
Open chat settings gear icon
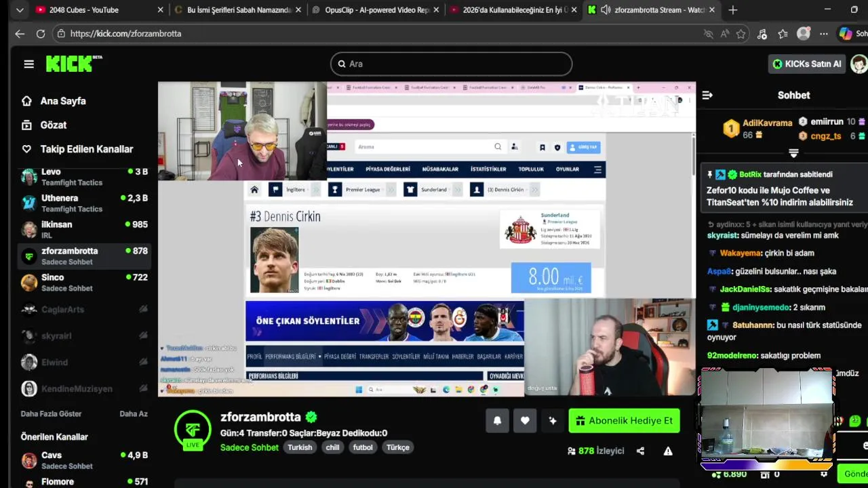click(x=824, y=474)
